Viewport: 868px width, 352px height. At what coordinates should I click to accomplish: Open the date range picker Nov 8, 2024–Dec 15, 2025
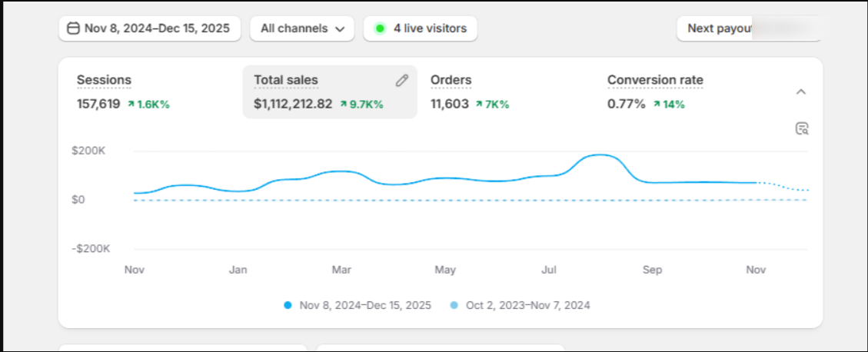149,28
